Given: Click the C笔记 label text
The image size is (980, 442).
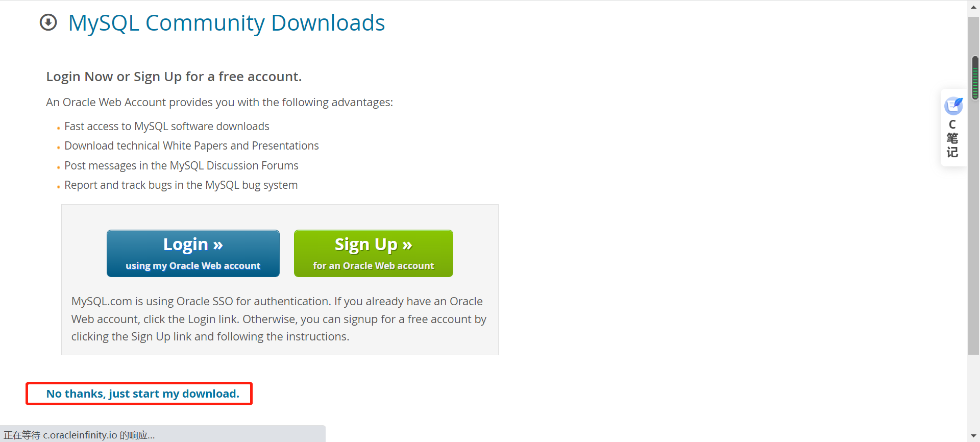Looking at the screenshot, I should [952, 139].
